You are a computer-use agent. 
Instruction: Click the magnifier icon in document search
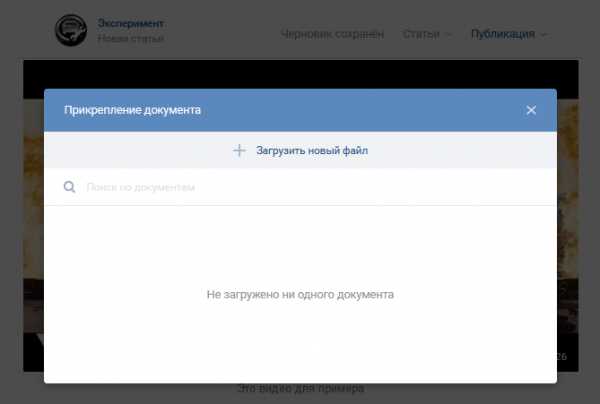pyautogui.click(x=69, y=187)
